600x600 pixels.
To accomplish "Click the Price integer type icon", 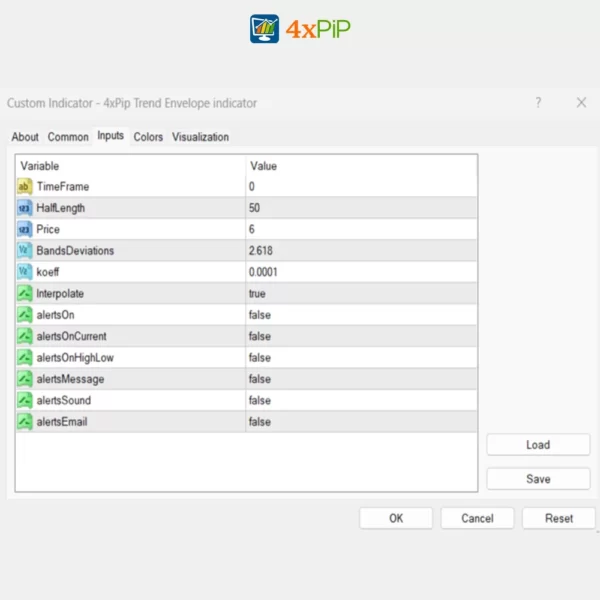I will 25,230.
